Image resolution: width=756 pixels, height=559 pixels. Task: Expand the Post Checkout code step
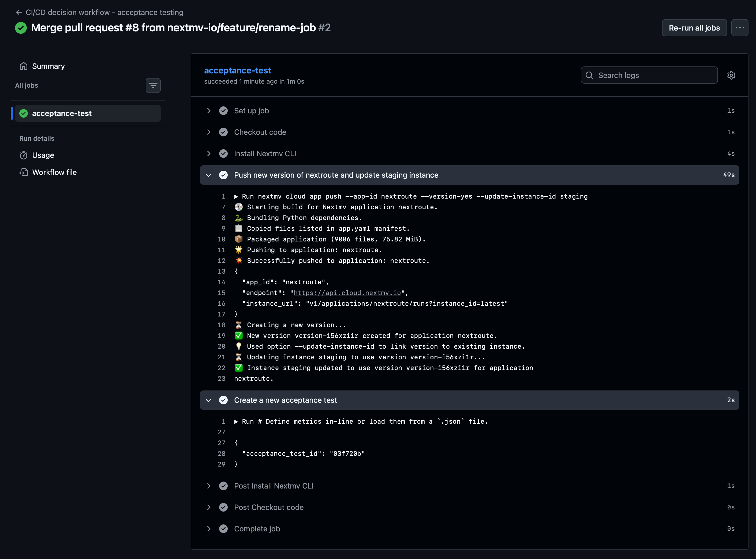tap(208, 507)
